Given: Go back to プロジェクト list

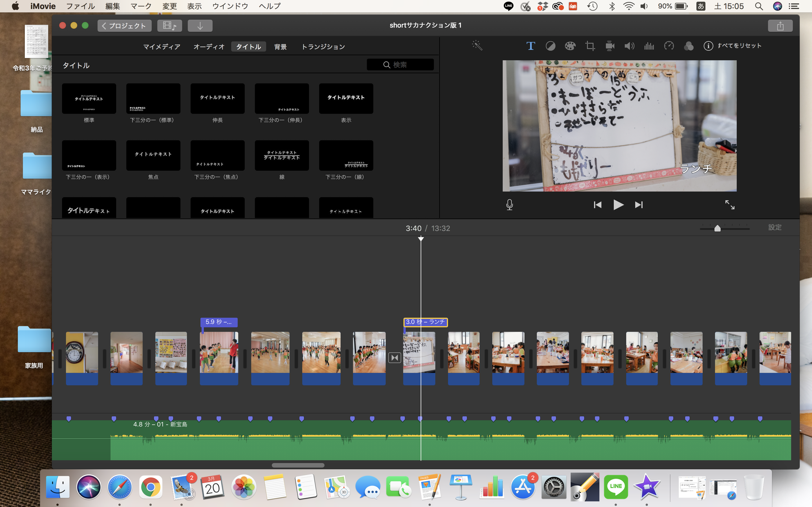Looking at the screenshot, I should (125, 26).
